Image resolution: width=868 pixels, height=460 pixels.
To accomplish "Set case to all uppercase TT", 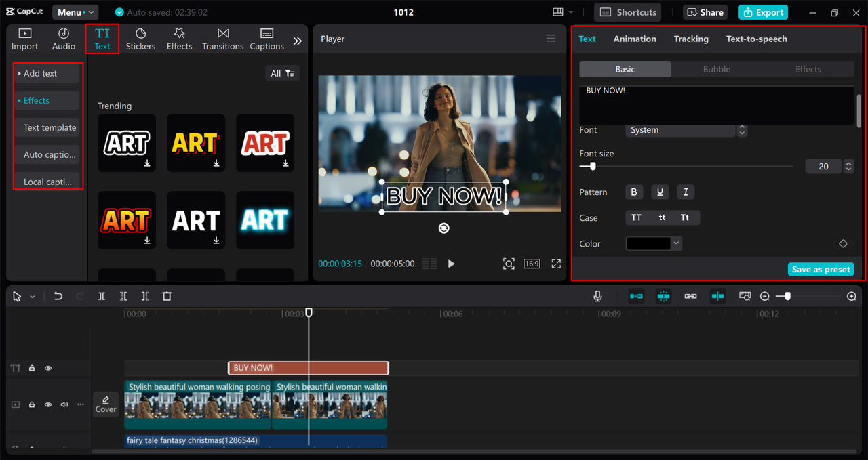I will pos(636,217).
